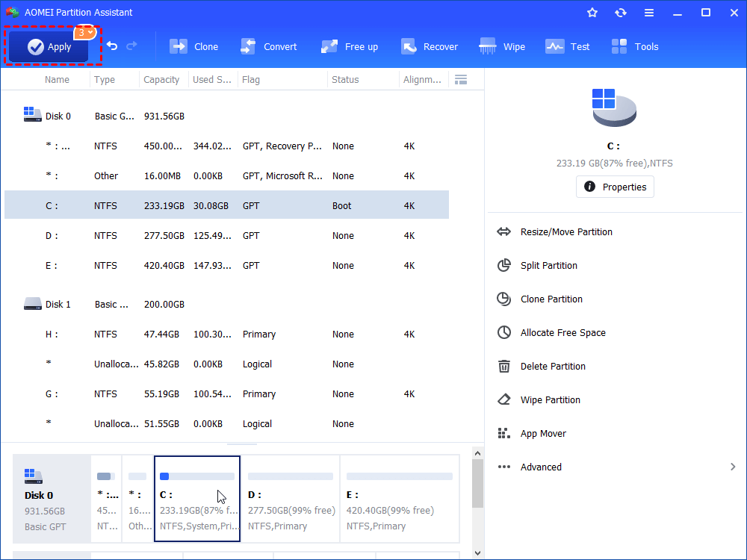
Task: Click Clone Partition option
Action: click(x=552, y=299)
